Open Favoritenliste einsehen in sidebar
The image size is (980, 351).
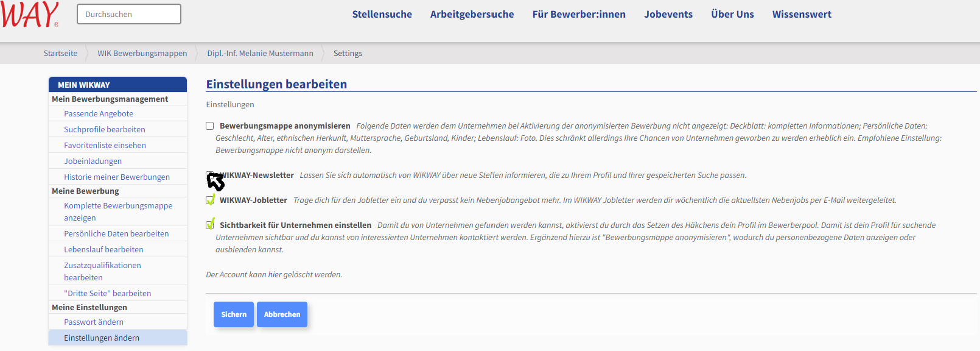point(105,146)
